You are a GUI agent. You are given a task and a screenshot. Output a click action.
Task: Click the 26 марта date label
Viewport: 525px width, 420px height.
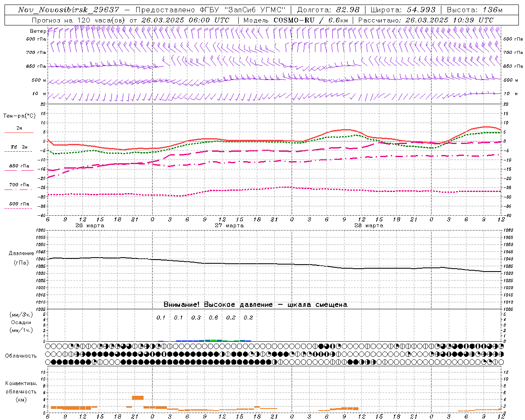click(x=90, y=226)
